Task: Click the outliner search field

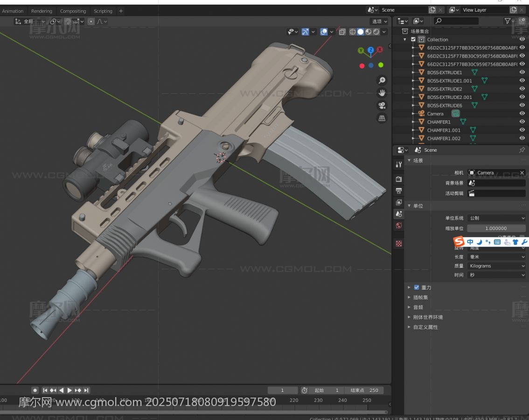Action: (456, 21)
